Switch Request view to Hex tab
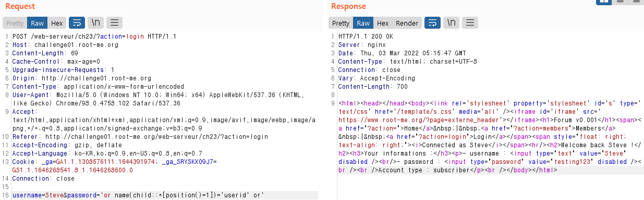Image resolution: width=644 pixels, height=200 pixels. click(x=57, y=23)
